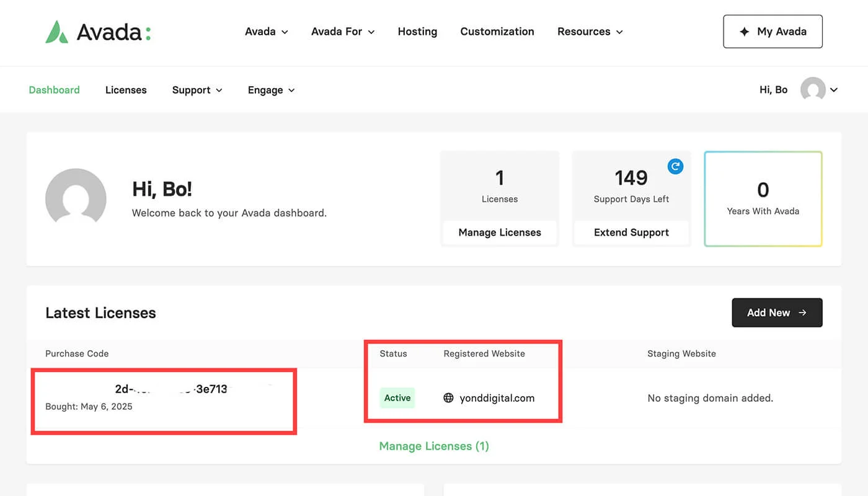Expand the Resources menu

(590, 32)
